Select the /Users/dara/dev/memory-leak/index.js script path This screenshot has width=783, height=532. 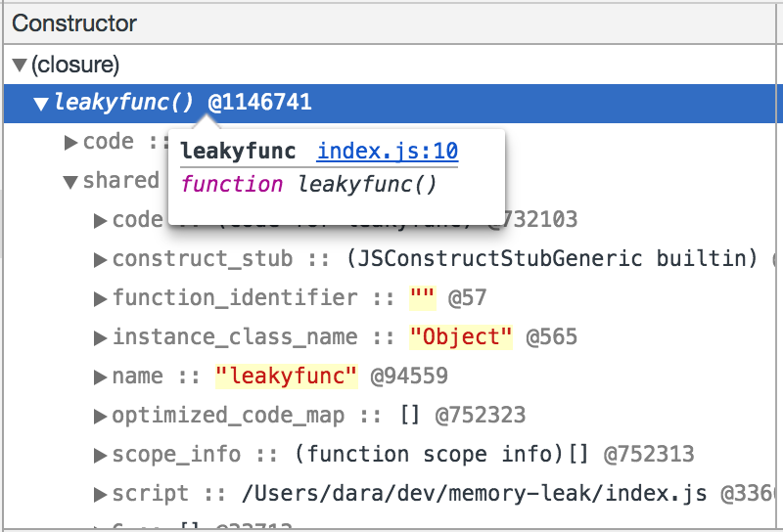pyautogui.click(x=475, y=494)
